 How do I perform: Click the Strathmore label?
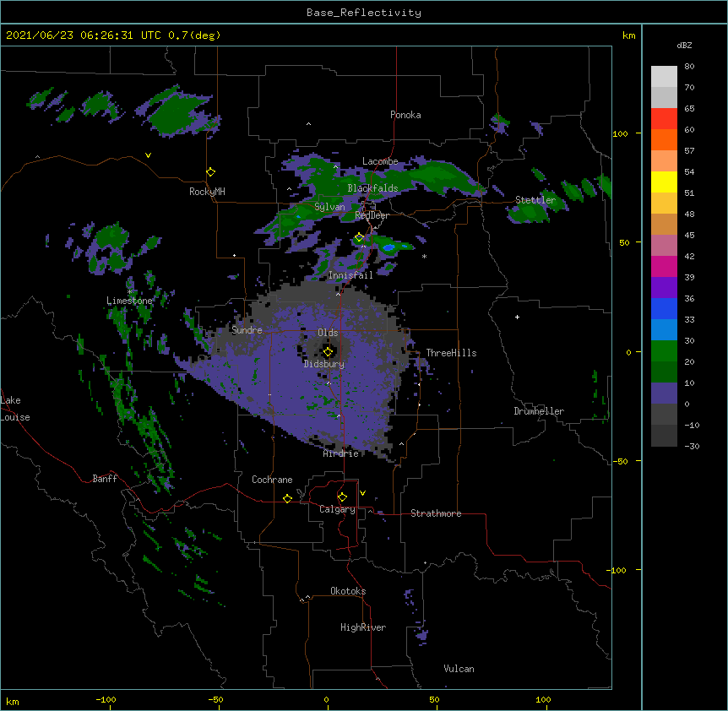point(436,513)
